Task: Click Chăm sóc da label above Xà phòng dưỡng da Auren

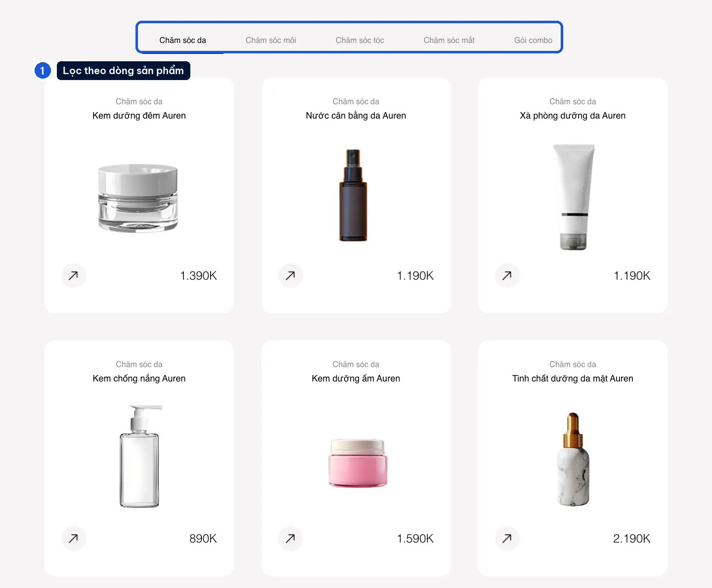Action: 573,101
